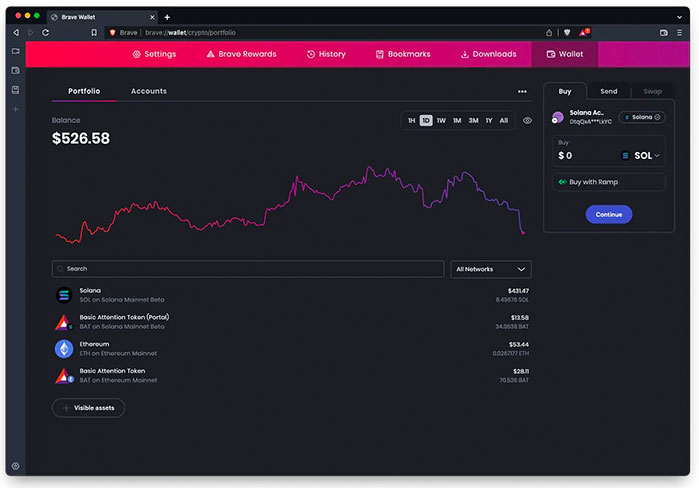This screenshot has width=699, height=488.
Task: Open sidebar settings gear at bottom
Action: click(x=16, y=466)
